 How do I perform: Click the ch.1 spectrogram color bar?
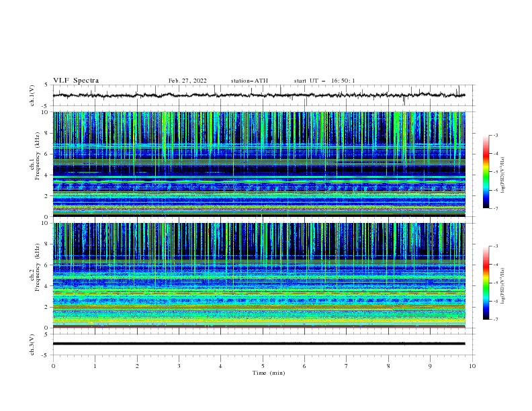(x=486, y=172)
